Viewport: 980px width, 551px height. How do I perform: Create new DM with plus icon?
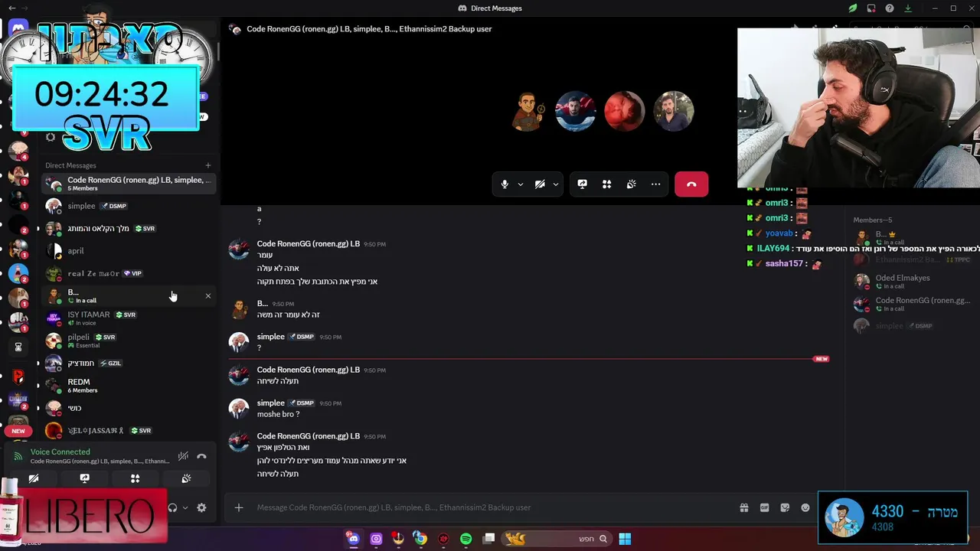(207, 165)
